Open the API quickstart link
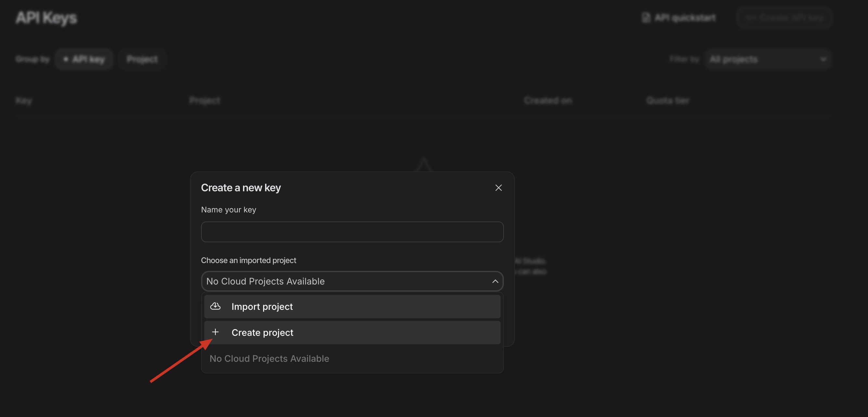The image size is (868, 417). coord(685,18)
